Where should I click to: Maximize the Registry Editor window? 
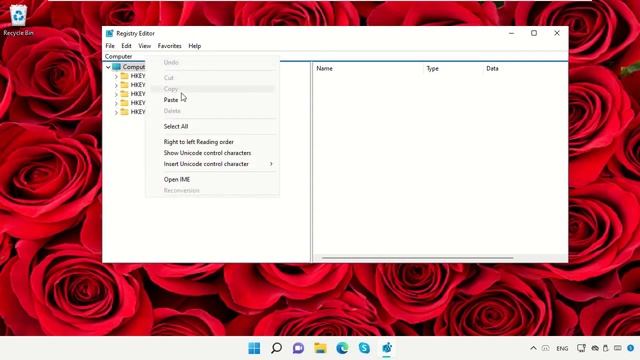click(534, 33)
